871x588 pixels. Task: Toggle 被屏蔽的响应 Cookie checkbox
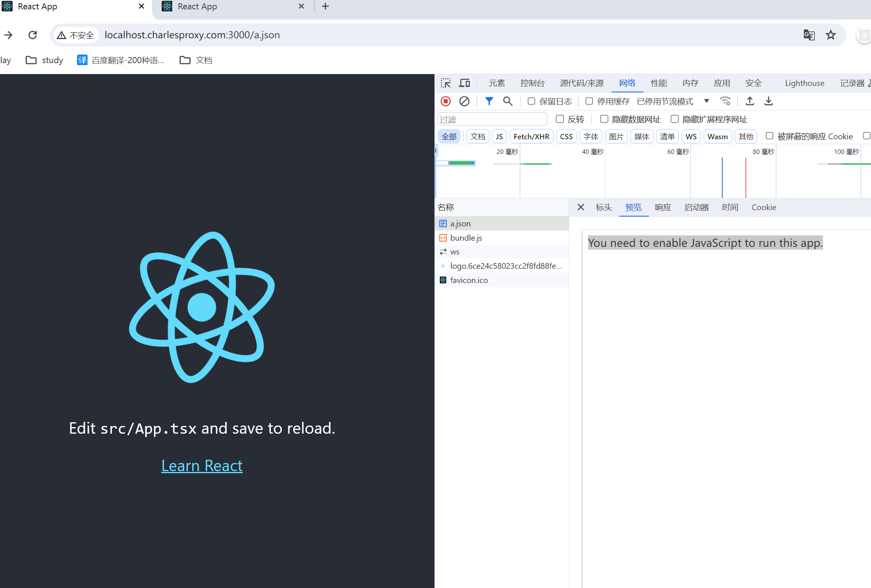click(x=770, y=136)
